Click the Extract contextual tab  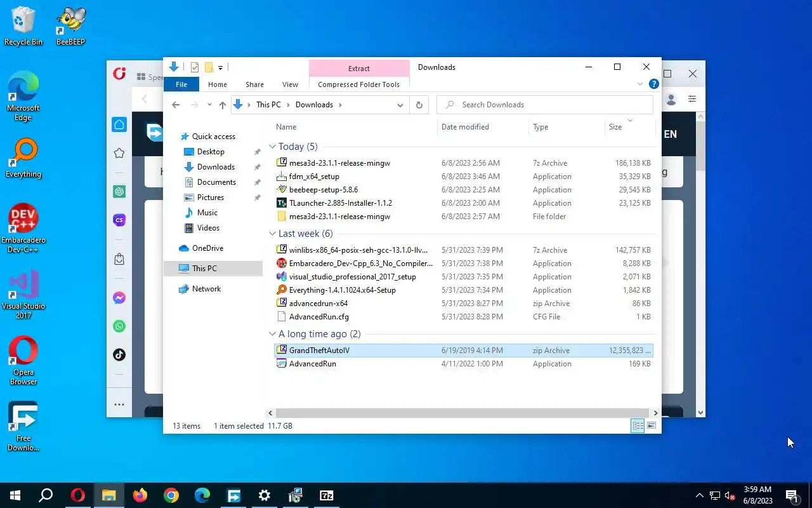[358, 69]
